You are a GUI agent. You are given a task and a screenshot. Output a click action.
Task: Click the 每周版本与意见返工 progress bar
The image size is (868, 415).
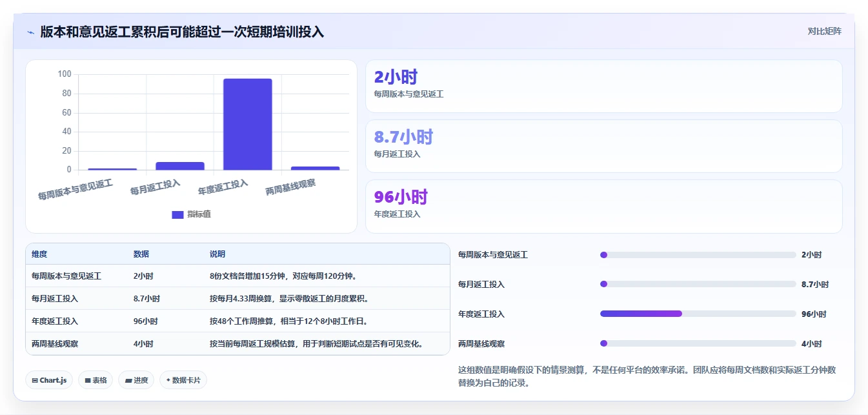pyautogui.click(x=698, y=255)
